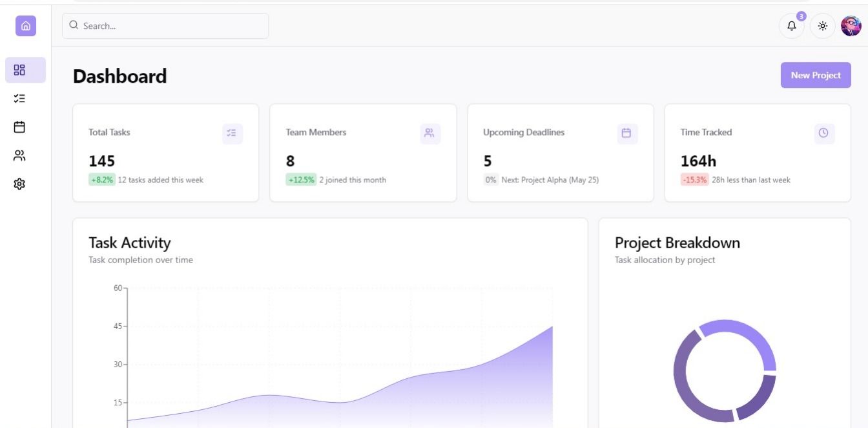Open the user profile avatar
Viewport: 868px width, 428px height.
(x=851, y=26)
